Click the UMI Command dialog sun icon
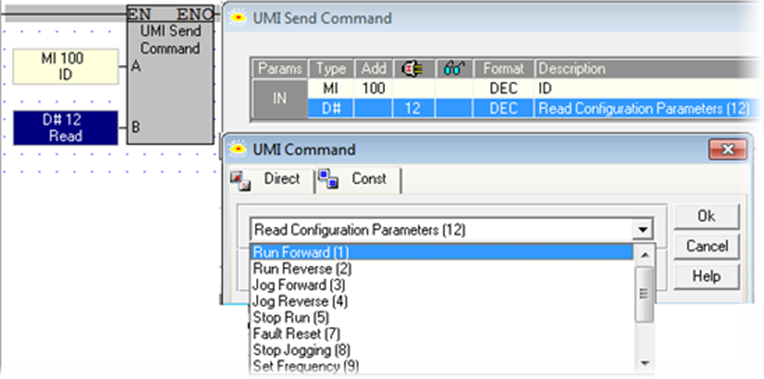The width and height of the screenshot is (764, 379). [237, 149]
